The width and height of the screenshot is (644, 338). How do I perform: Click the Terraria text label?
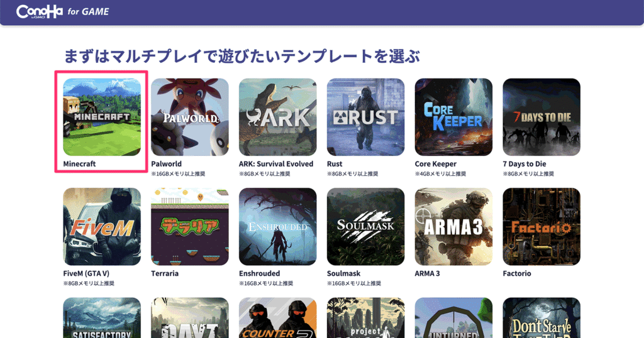coord(165,273)
